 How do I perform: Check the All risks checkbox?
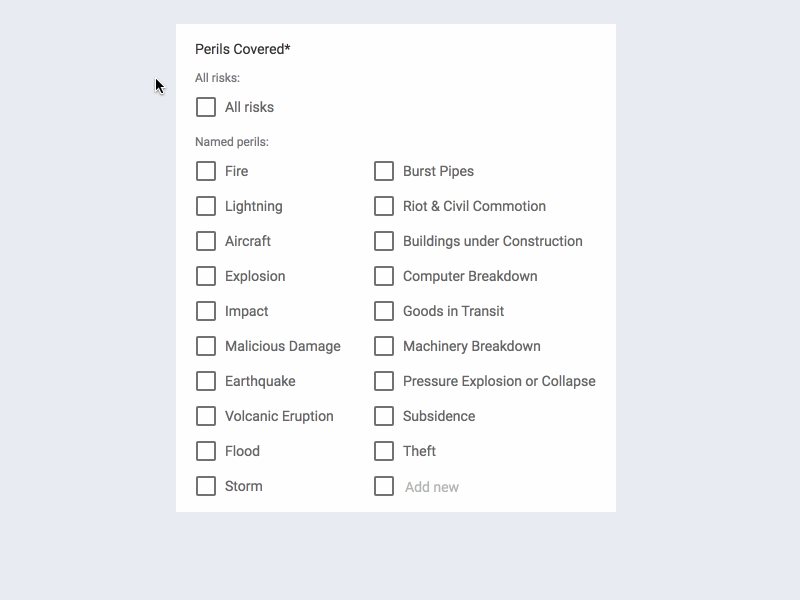[206, 107]
